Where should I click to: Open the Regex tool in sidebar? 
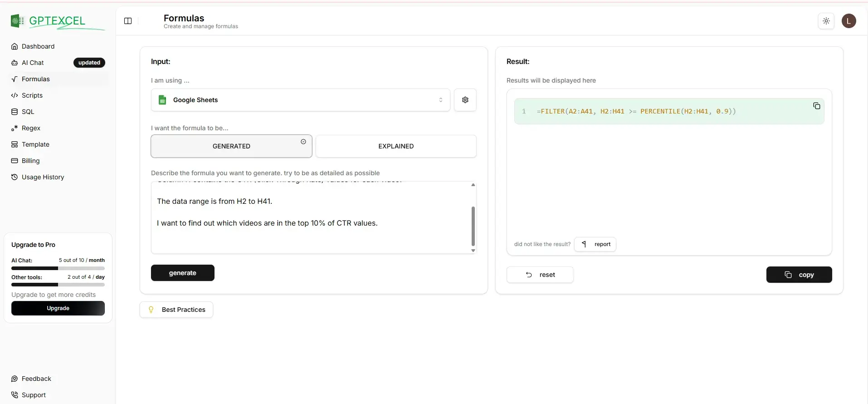pos(31,128)
